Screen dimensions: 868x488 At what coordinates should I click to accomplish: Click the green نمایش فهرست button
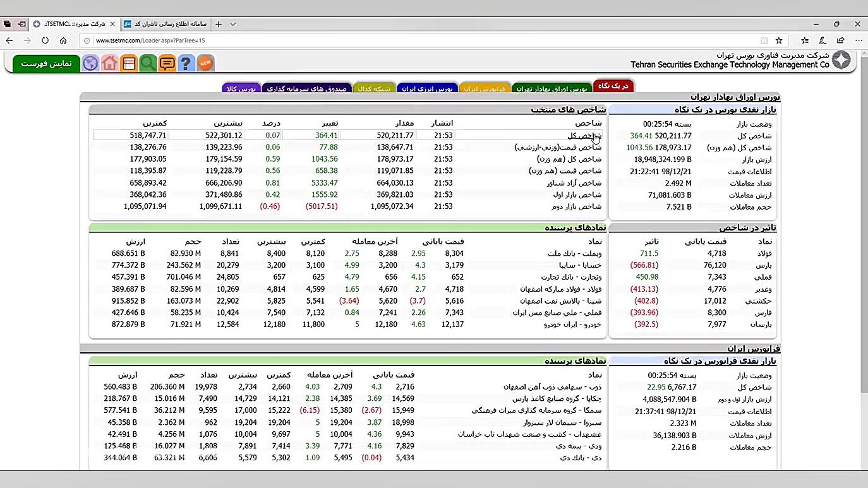[x=46, y=64]
